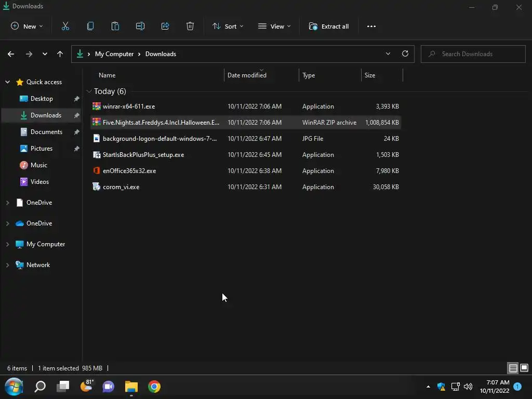
Task: Open the Sort dropdown menu
Action: 228,26
